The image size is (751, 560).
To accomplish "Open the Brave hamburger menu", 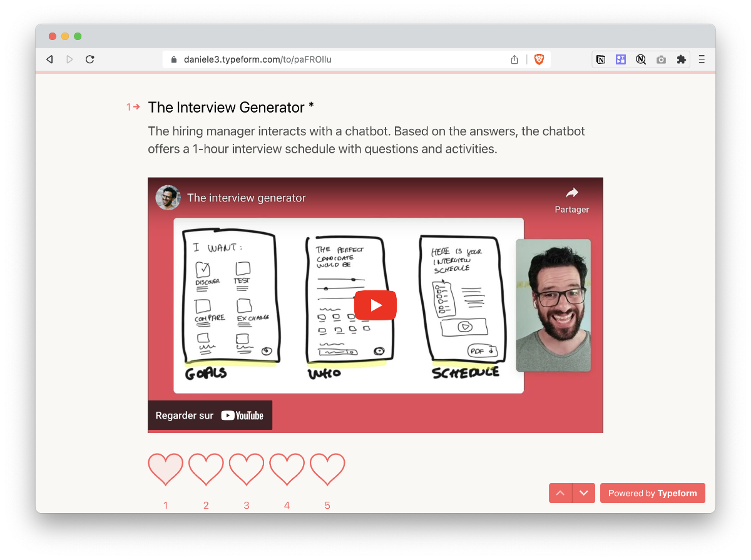I will pyautogui.click(x=702, y=59).
